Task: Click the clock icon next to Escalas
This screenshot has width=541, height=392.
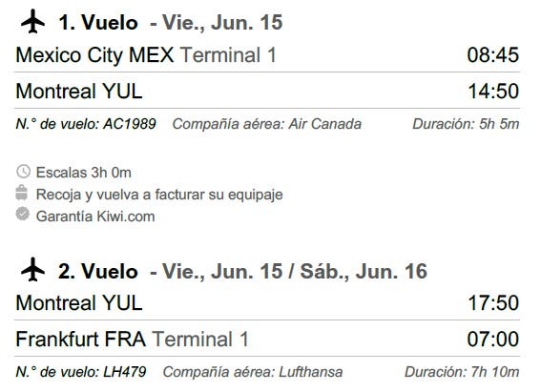Action: [24, 172]
